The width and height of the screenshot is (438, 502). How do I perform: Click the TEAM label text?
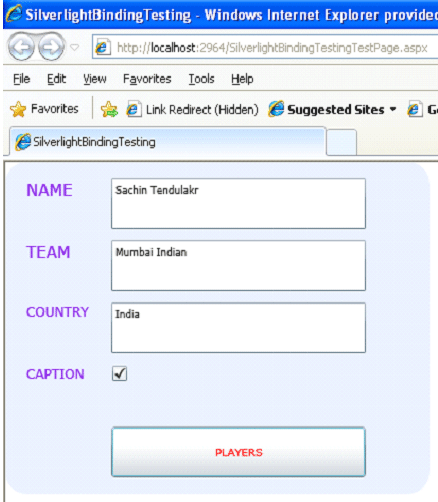(x=48, y=252)
